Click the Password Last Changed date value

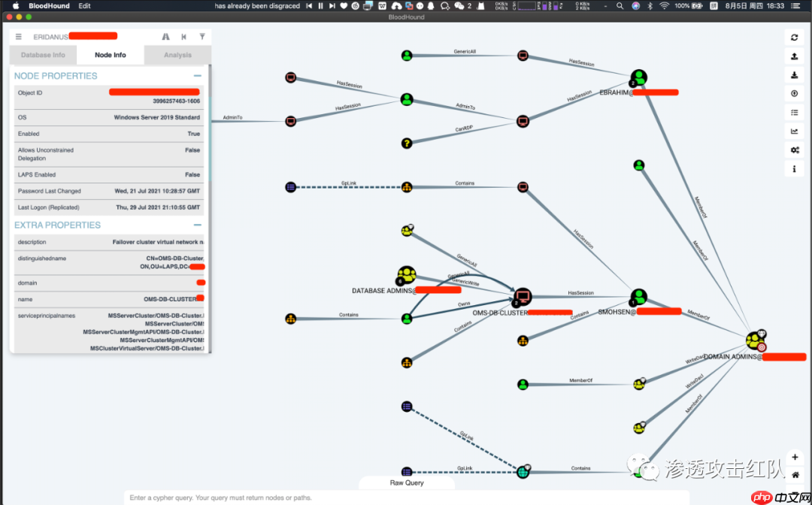coord(157,191)
